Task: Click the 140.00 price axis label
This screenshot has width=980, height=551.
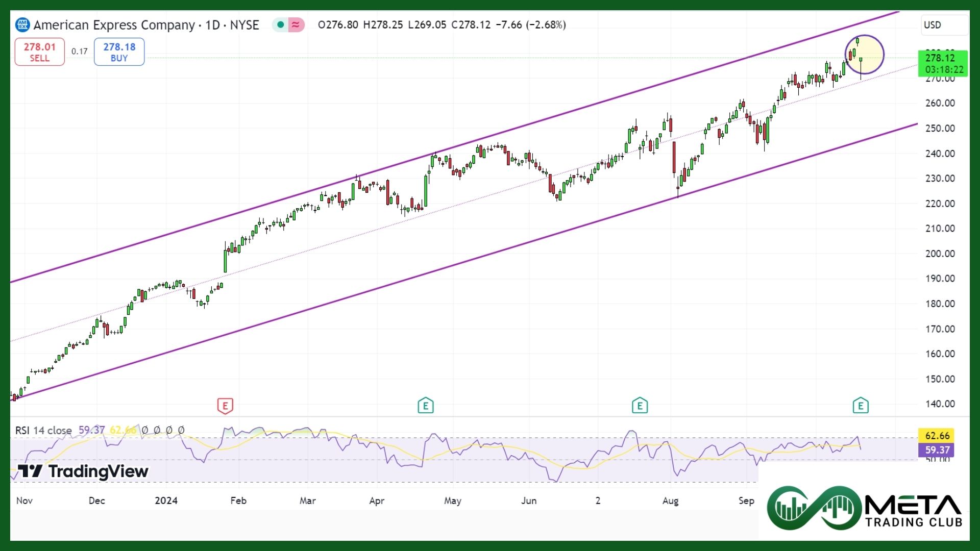Action: pos(940,404)
